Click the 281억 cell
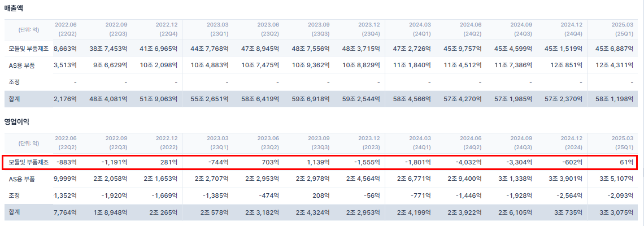The width and height of the screenshot is (644, 226). pos(169,162)
